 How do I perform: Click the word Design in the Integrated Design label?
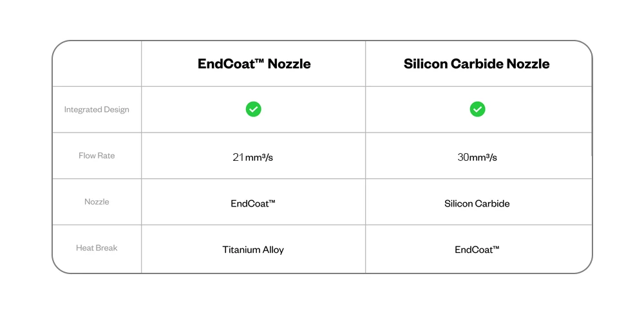point(116,109)
